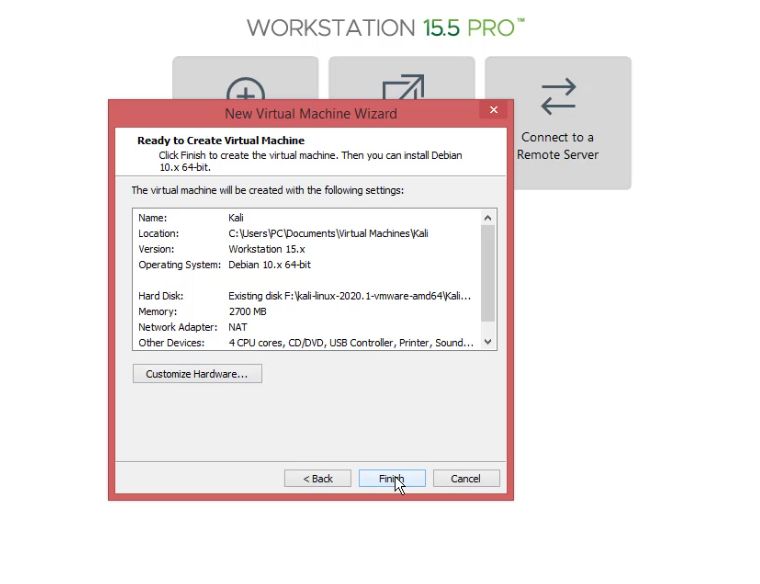This screenshot has width=760, height=584.
Task: Cancel the New Virtual Machine Wizard
Action: click(x=466, y=478)
